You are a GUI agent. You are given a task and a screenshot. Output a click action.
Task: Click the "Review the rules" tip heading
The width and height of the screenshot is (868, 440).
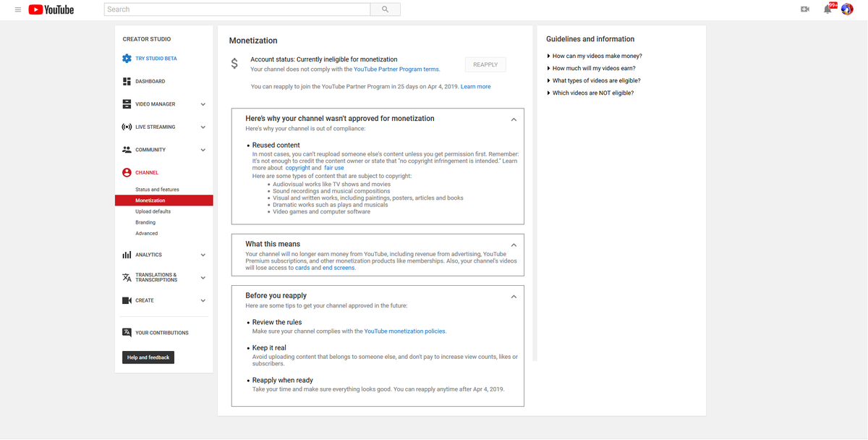pos(277,322)
